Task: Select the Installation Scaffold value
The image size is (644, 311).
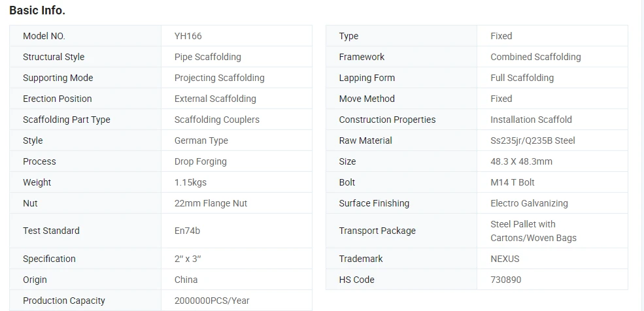Action: pyautogui.click(x=531, y=120)
